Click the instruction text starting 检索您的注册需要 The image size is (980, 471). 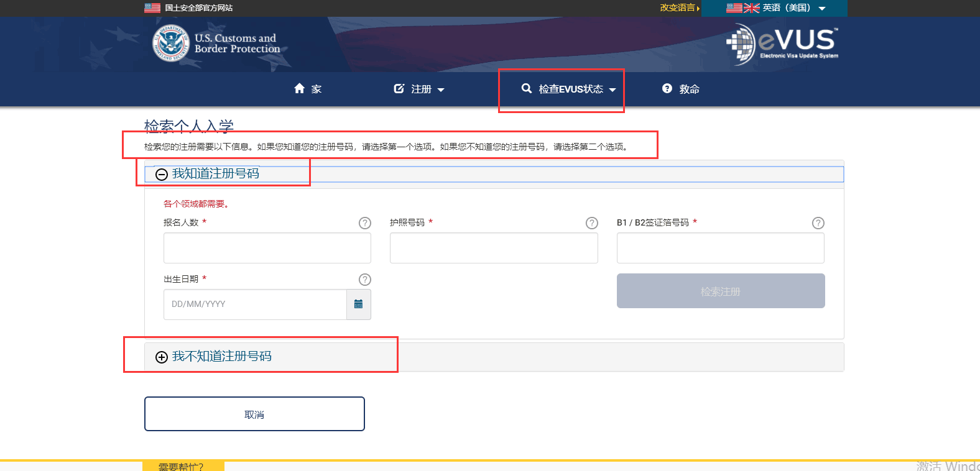(387, 147)
